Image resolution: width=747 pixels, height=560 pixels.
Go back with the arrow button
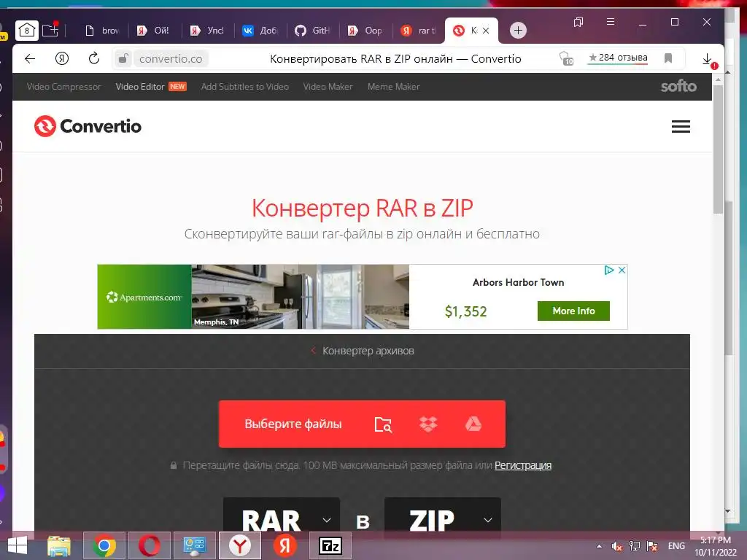click(30, 58)
